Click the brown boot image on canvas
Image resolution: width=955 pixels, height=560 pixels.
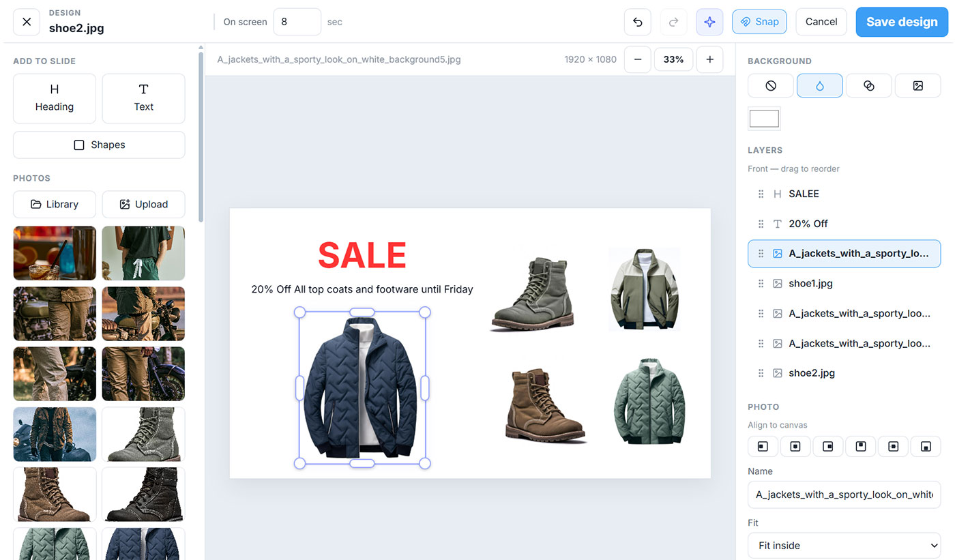pos(546,406)
